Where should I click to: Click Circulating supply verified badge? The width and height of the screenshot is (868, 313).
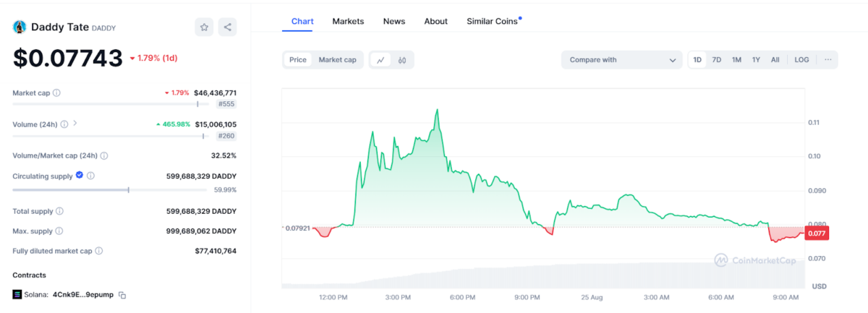pos(80,176)
